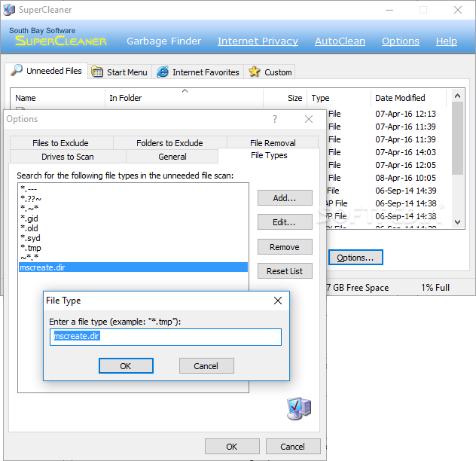Image resolution: width=476 pixels, height=461 pixels.
Task: Sort by the Size column header
Action: [285, 98]
